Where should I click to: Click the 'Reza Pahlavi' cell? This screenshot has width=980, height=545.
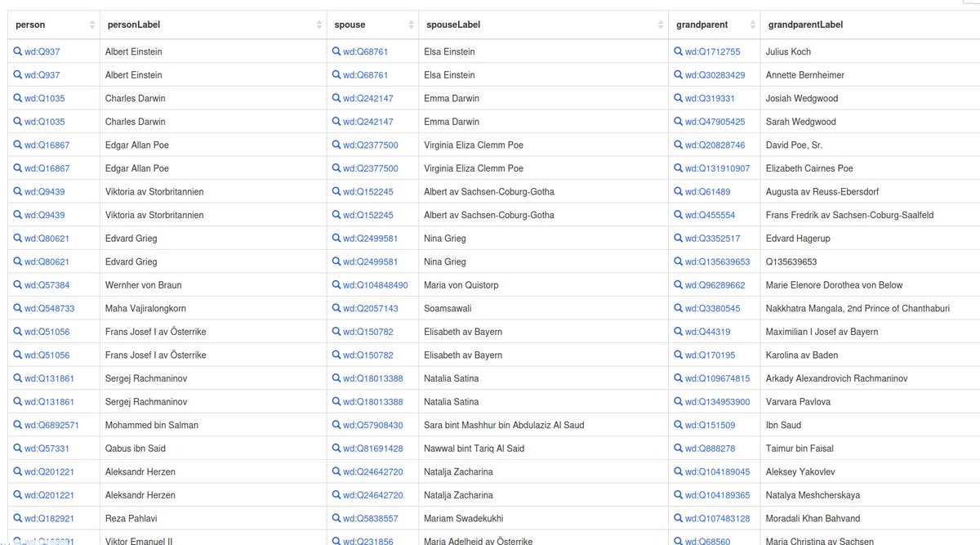coord(213,518)
